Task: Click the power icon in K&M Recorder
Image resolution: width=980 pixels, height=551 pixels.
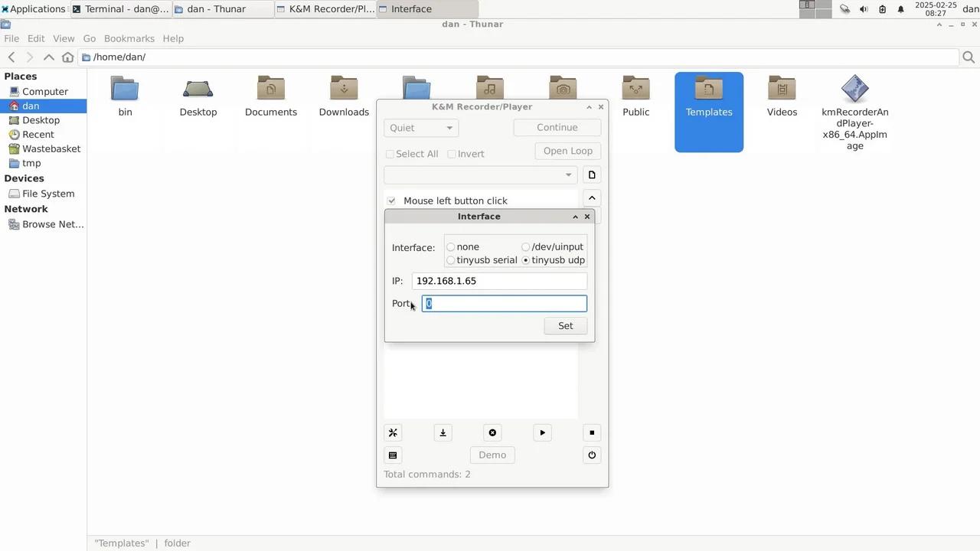Action: 592,455
